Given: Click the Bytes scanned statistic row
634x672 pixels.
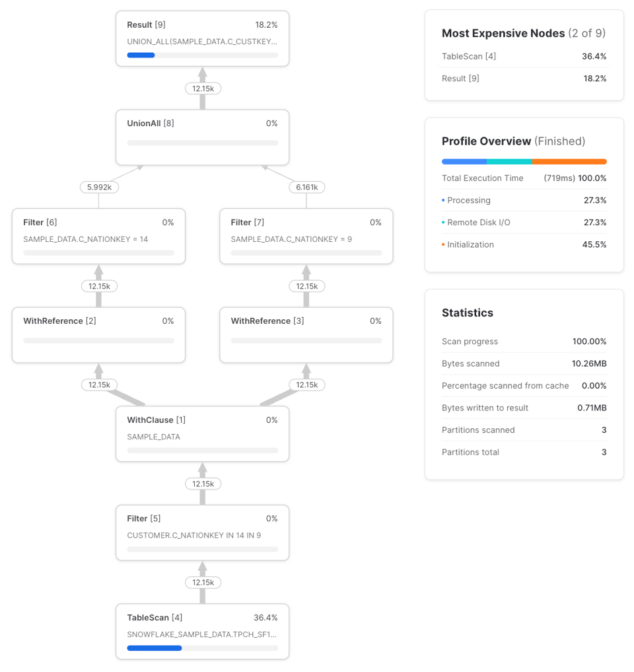Looking at the screenshot, I should click(524, 363).
